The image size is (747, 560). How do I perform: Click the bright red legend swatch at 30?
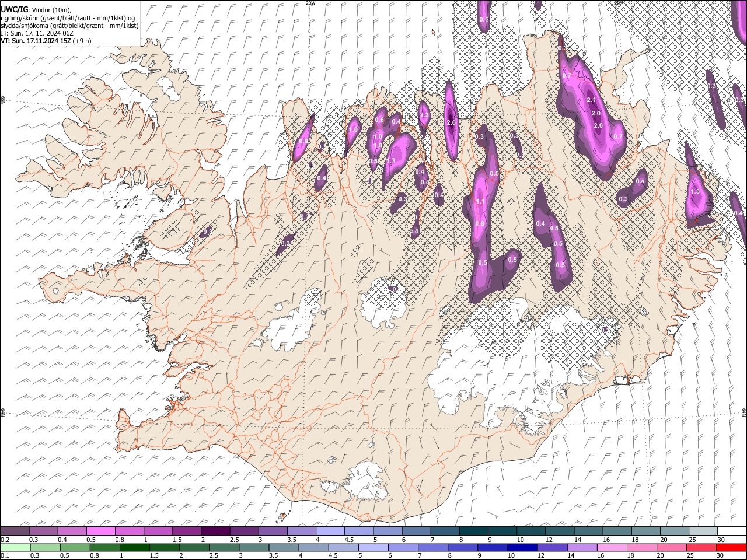pos(731,547)
